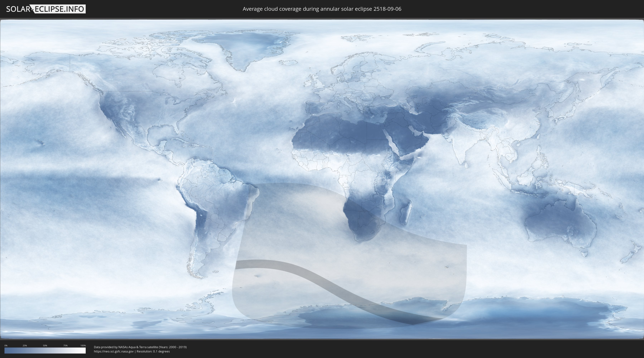
Task: Click the 100% legend label
Action: coord(83,345)
